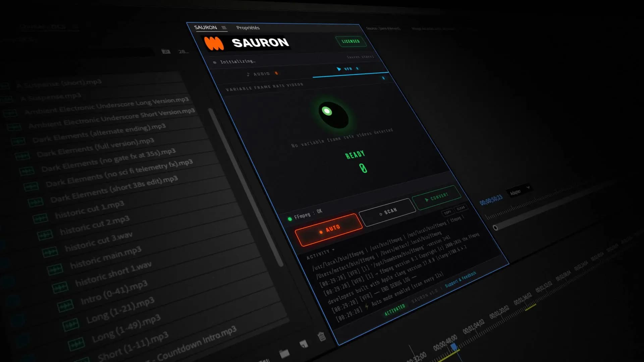Viewport: 644px width, 362px height.
Task: Click the SCAN button
Action: pos(388,212)
